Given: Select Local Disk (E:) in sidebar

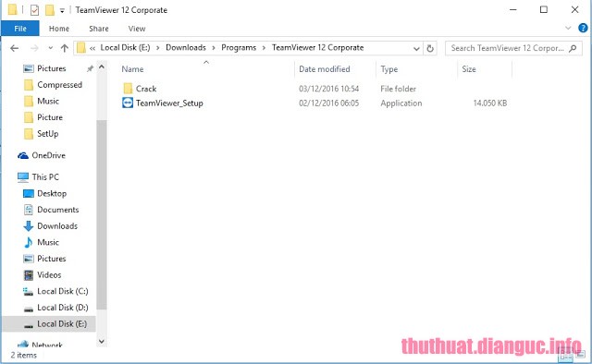Looking at the screenshot, I should (x=49, y=324).
